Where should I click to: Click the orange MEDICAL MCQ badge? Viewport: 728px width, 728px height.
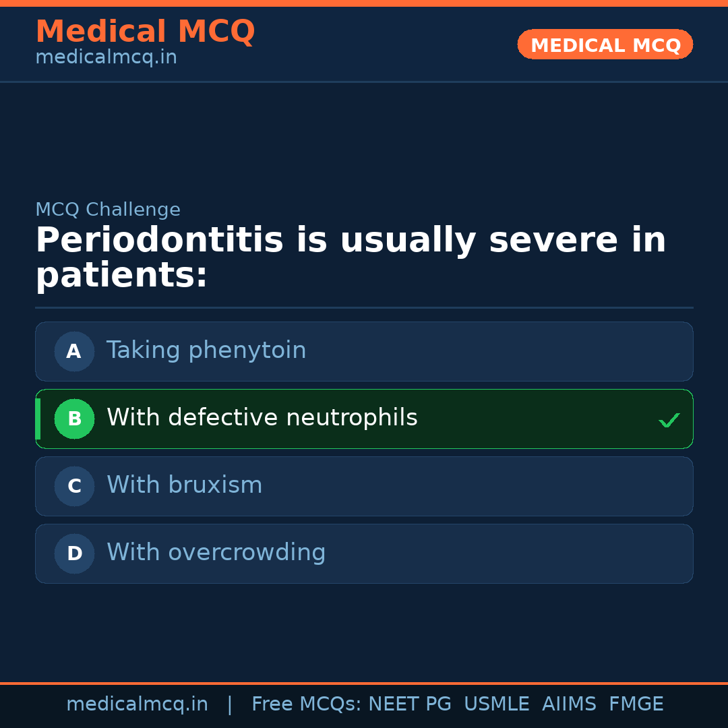click(x=605, y=44)
